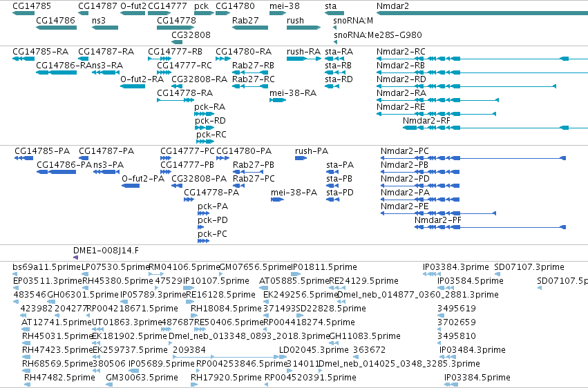Screen dimensions: 588x388
Task: Click the O-fut2-PA protein label
Action: click(143, 179)
